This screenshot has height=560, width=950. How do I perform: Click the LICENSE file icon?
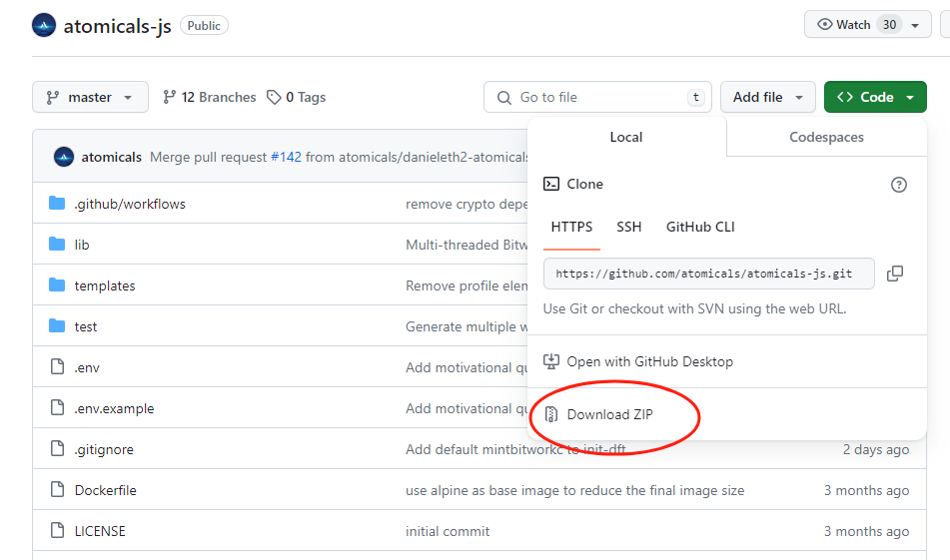coord(58,530)
